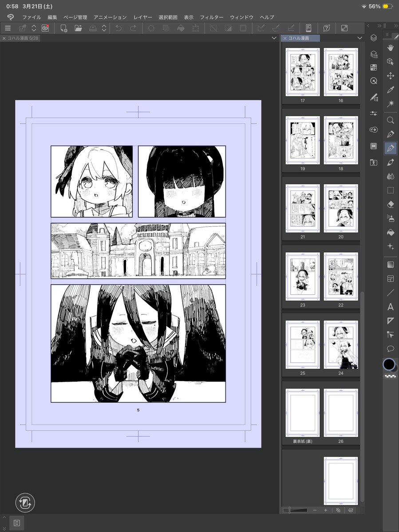Open the レイヤー menu
The image size is (399, 532).
pyautogui.click(x=142, y=17)
